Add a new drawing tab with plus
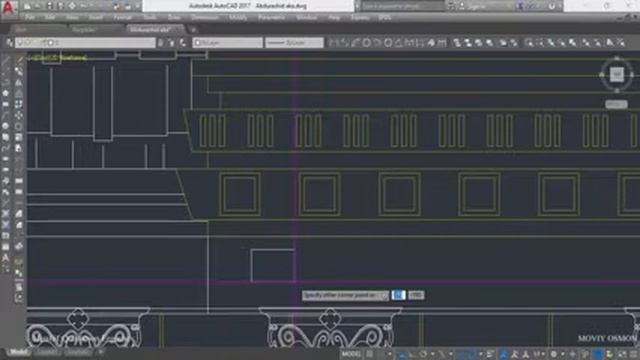The image size is (640, 360). [x=193, y=29]
